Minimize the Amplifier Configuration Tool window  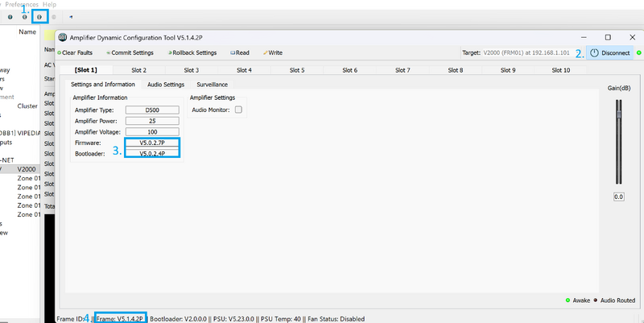[x=584, y=37]
